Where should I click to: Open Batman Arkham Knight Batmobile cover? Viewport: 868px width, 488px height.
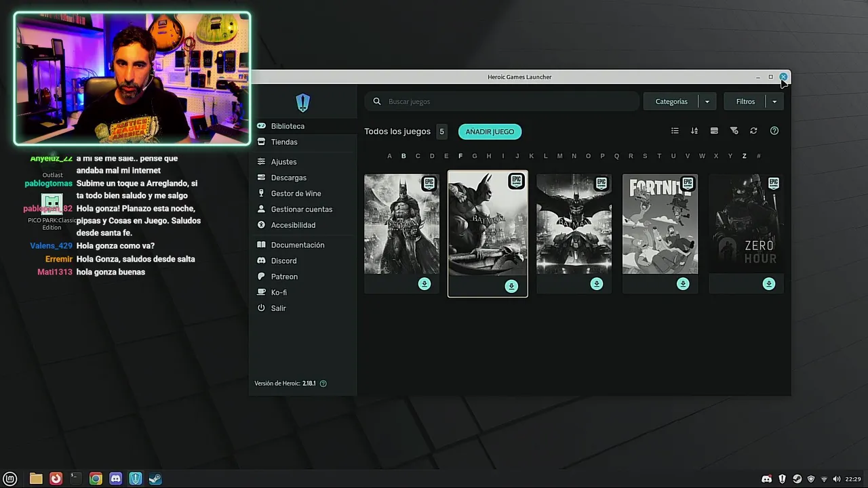(x=574, y=224)
